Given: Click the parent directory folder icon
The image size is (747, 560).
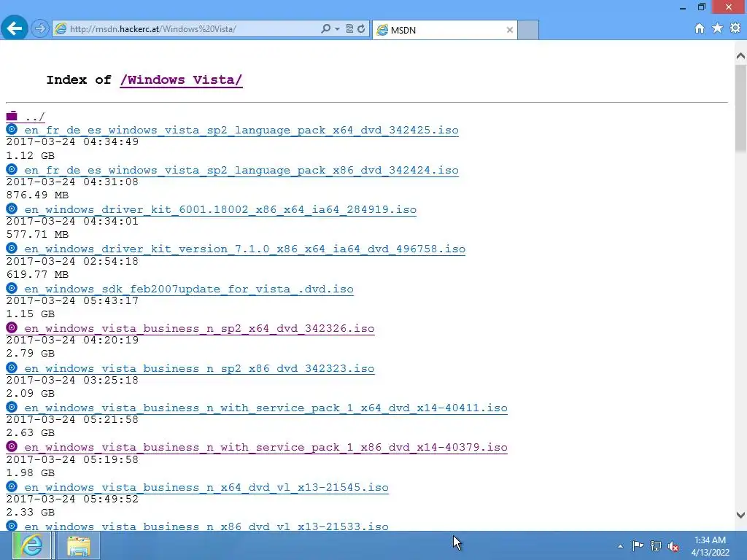Looking at the screenshot, I should pos(12,116).
